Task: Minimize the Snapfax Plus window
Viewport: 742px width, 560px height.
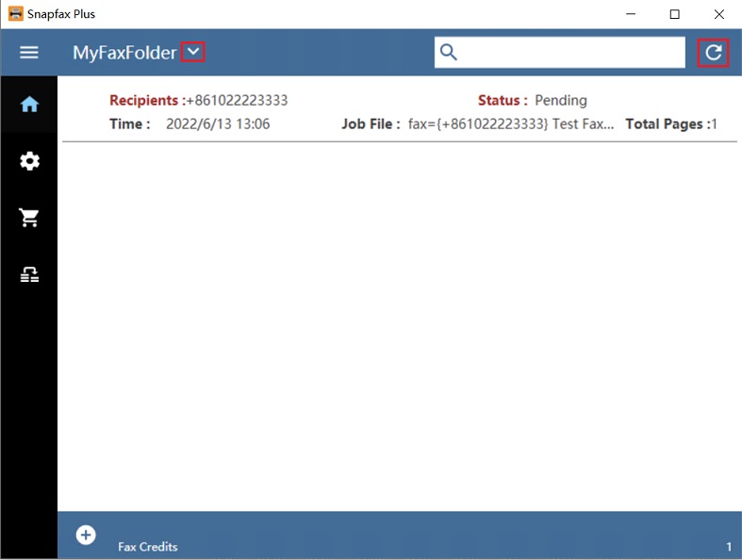Action: [x=631, y=14]
